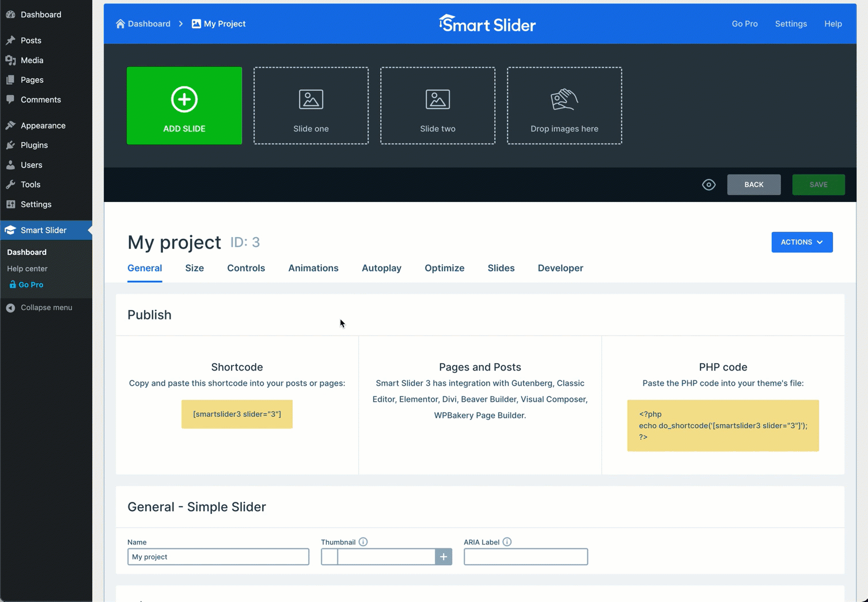868x602 pixels.
Task: Click the ARIA Label input field
Action: [x=526, y=557]
